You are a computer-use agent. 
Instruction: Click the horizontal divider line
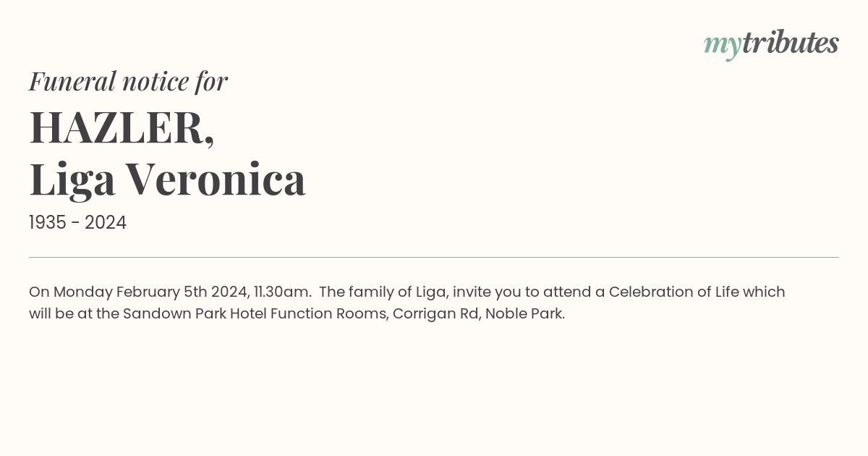[434, 257]
